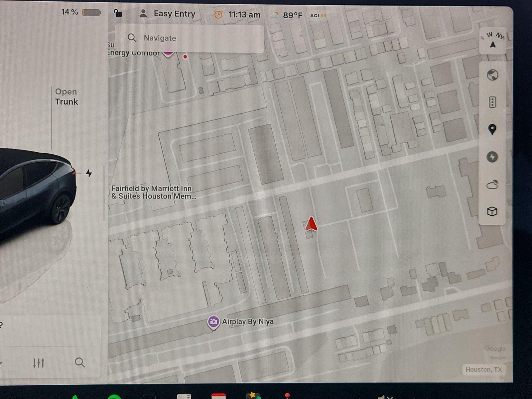The image size is (532, 399).
Task: Show charging stations with lightning bolt icon
Action: coord(492,157)
